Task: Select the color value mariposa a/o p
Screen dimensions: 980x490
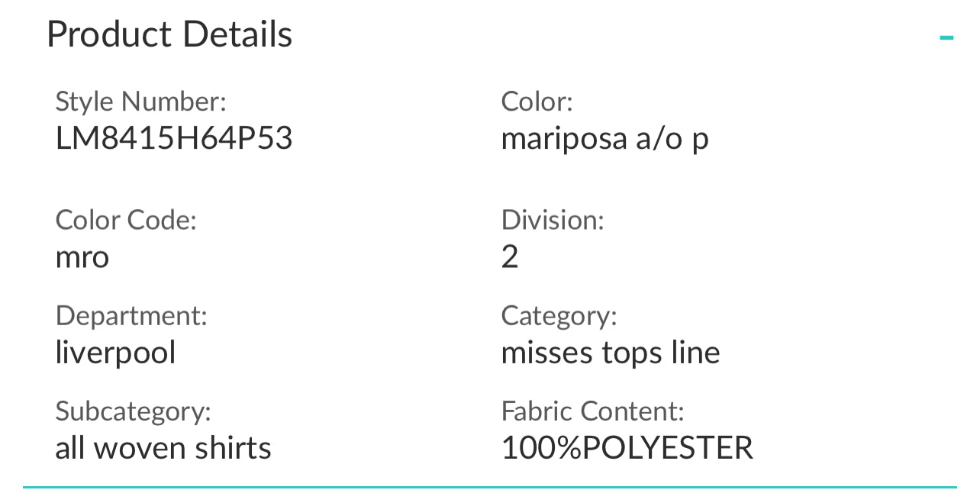Action: [604, 139]
